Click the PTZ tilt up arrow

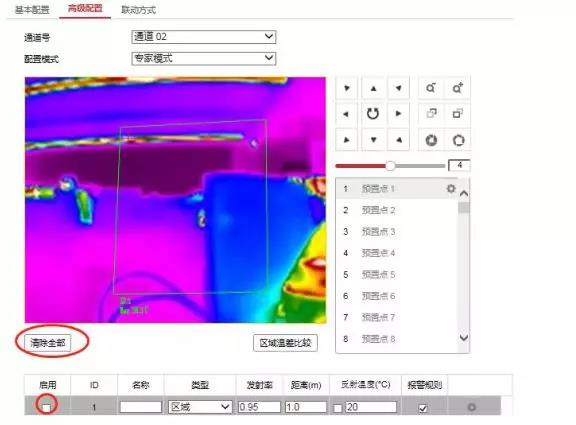tap(373, 88)
